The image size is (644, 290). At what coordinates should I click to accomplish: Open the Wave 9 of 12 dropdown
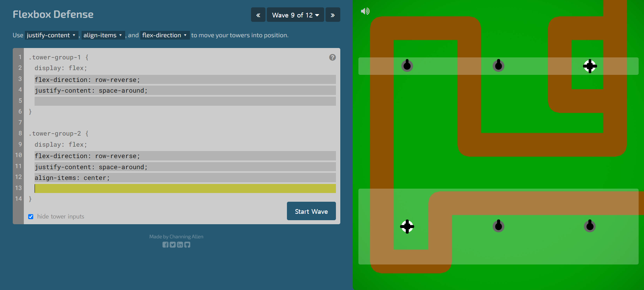tap(295, 15)
